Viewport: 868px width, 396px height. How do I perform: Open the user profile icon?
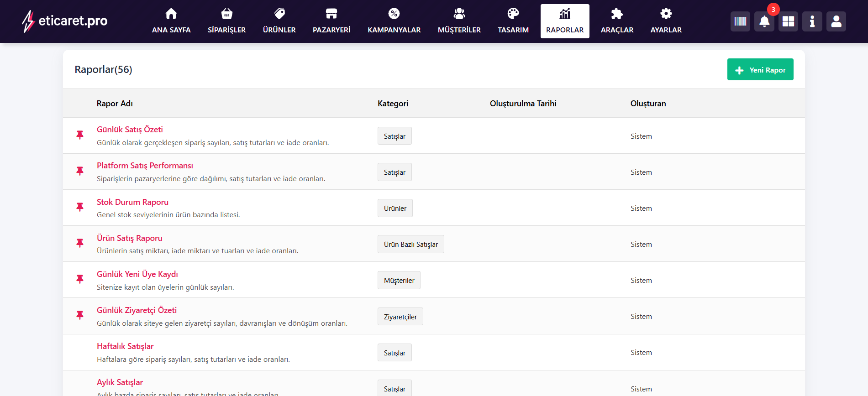point(836,21)
